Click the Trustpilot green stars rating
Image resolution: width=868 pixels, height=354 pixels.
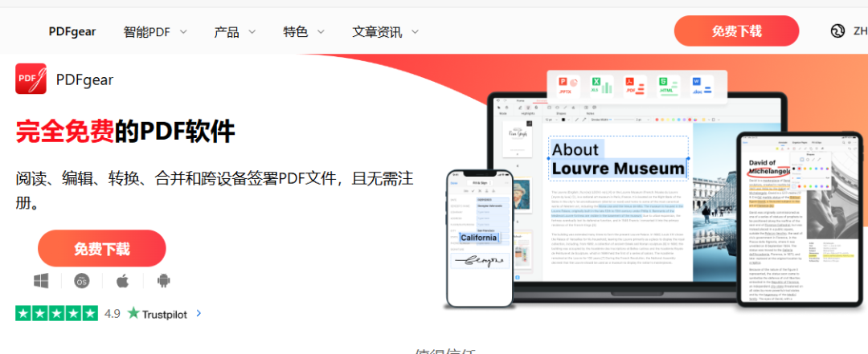pyautogui.click(x=56, y=314)
